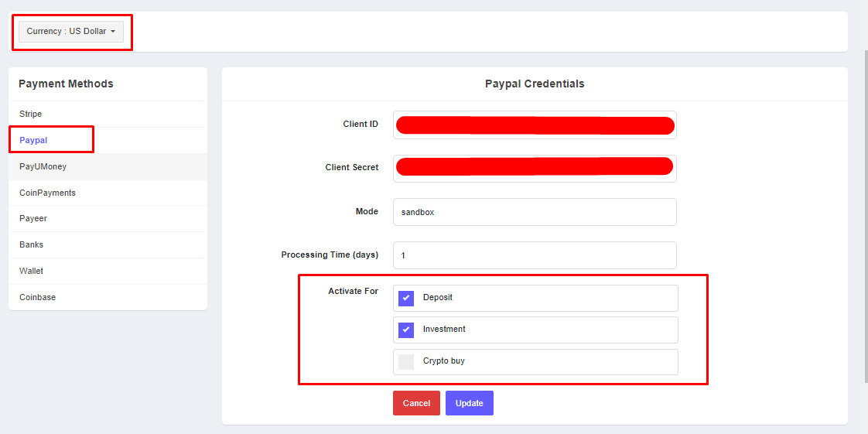Click the vertical scrollbar on the right
The width and height of the screenshot is (868, 434).
pyautogui.click(x=865, y=217)
